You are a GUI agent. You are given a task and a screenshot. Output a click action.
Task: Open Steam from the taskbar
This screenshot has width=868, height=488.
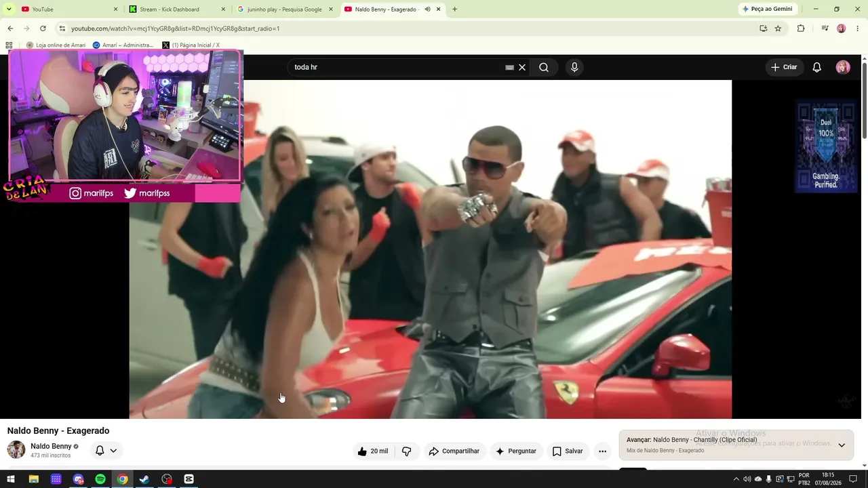point(144,479)
